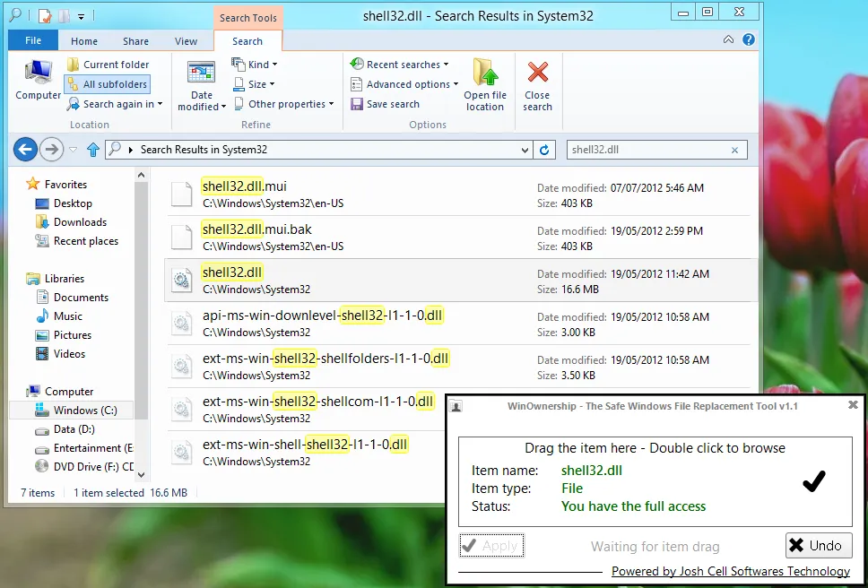Click the Back navigation arrow

click(x=25, y=150)
